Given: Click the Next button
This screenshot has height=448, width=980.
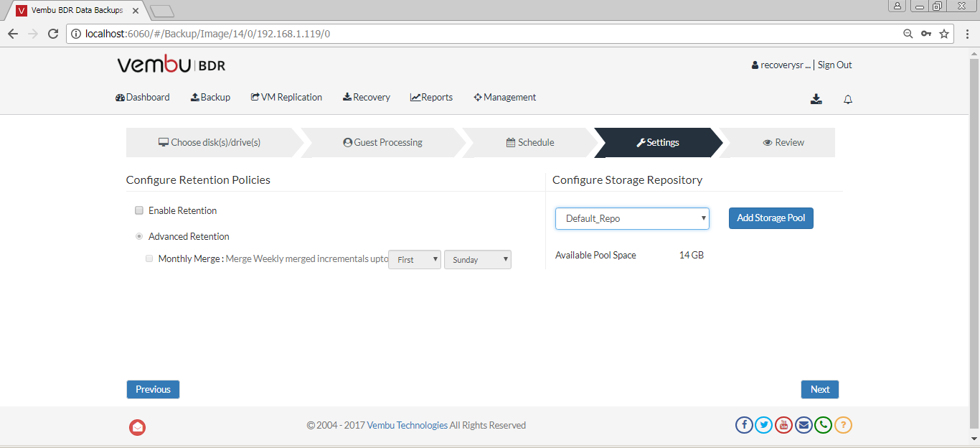Looking at the screenshot, I should (820, 389).
